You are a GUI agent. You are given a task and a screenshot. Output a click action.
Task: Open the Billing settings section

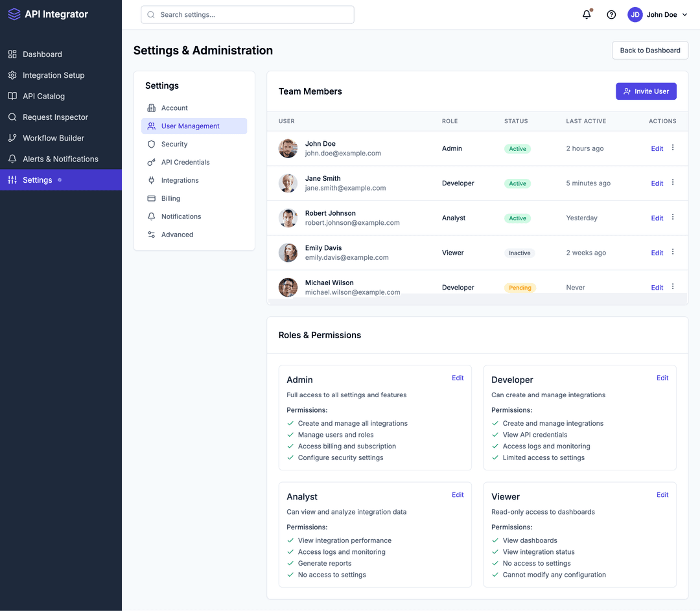pyautogui.click(x=170, y=198)
